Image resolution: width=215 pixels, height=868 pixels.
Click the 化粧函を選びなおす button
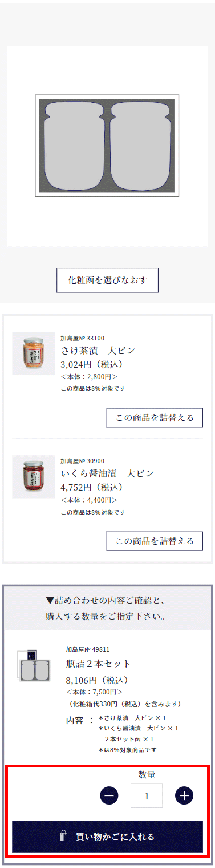click(x=107, y=280)
